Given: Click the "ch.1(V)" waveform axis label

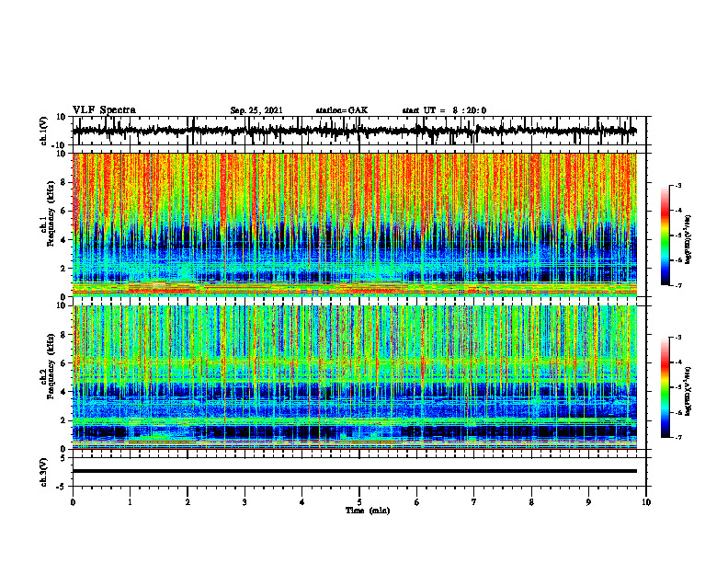Looking at the screenshot, I should (44, 131).
